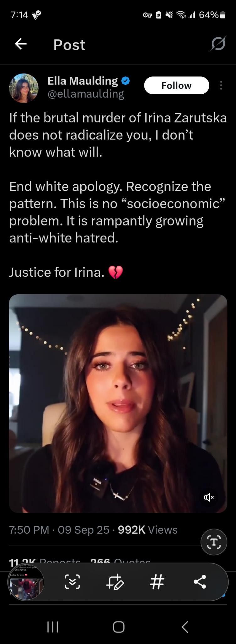View the 992K Views count
This screenshot has width=236, height=644.
pos(147,530)
